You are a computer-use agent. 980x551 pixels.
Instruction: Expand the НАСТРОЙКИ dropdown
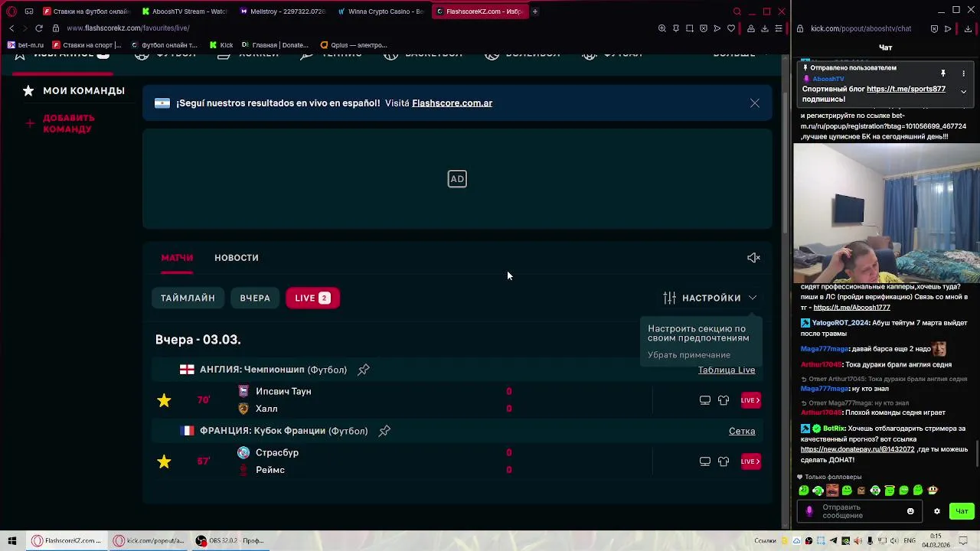click(710, 298)
